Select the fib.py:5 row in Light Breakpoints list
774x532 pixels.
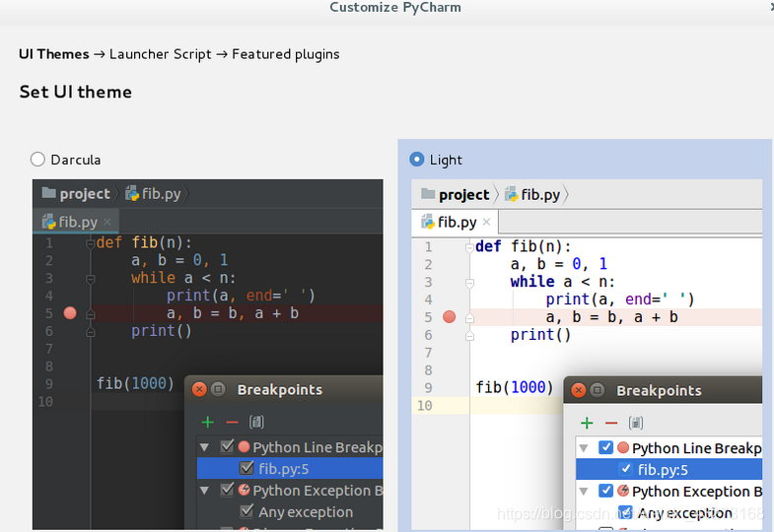click(x=668, y=469)
